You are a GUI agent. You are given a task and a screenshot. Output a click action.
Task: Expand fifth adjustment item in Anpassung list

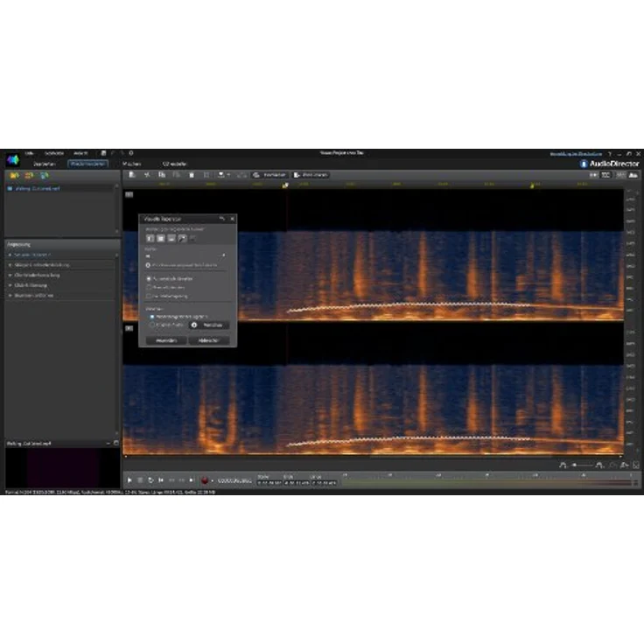(x=10, y=296)
